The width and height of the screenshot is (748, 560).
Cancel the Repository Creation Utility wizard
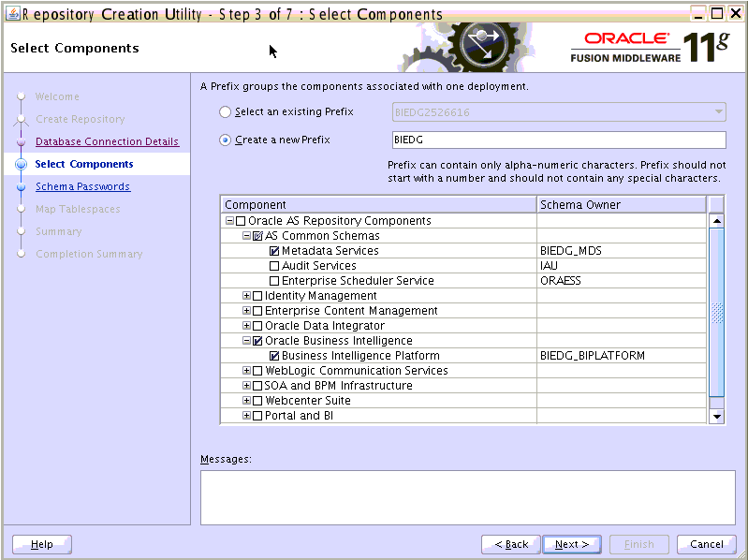[707, 544]
